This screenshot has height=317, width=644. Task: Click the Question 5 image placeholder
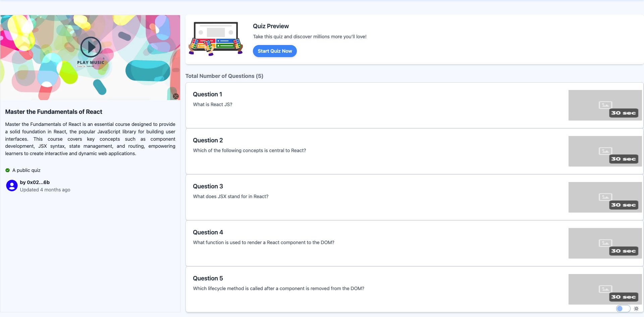[x=605, y=289]
